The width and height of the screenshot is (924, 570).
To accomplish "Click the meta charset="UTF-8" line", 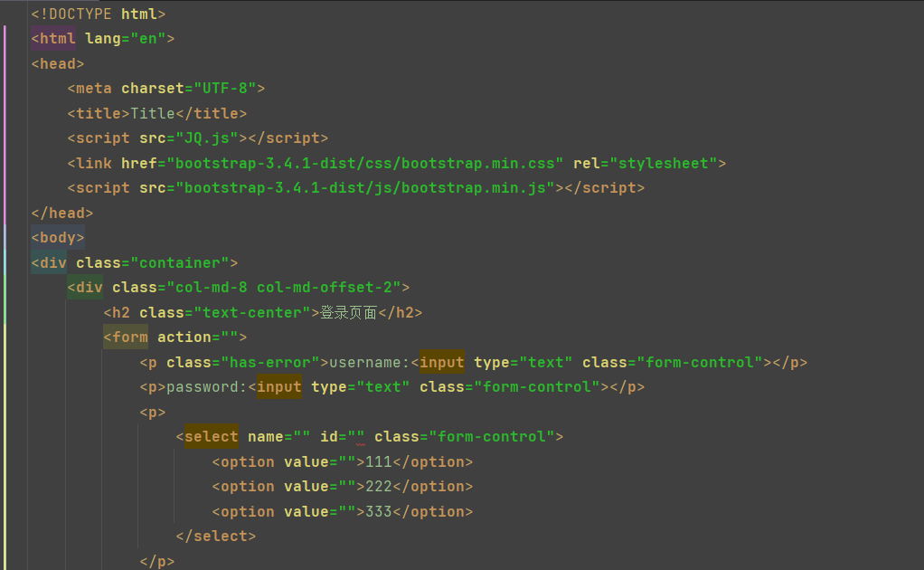I will tap(166, 89).
